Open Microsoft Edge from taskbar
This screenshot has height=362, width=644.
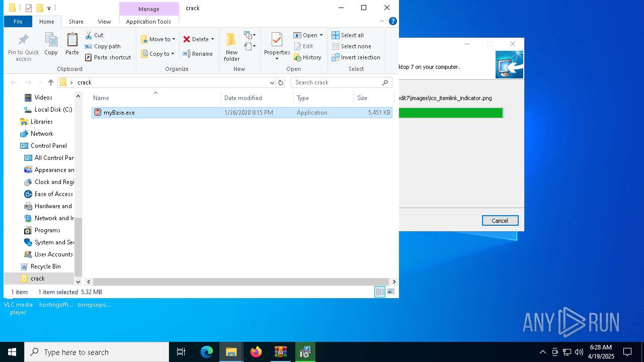(207, 352)
